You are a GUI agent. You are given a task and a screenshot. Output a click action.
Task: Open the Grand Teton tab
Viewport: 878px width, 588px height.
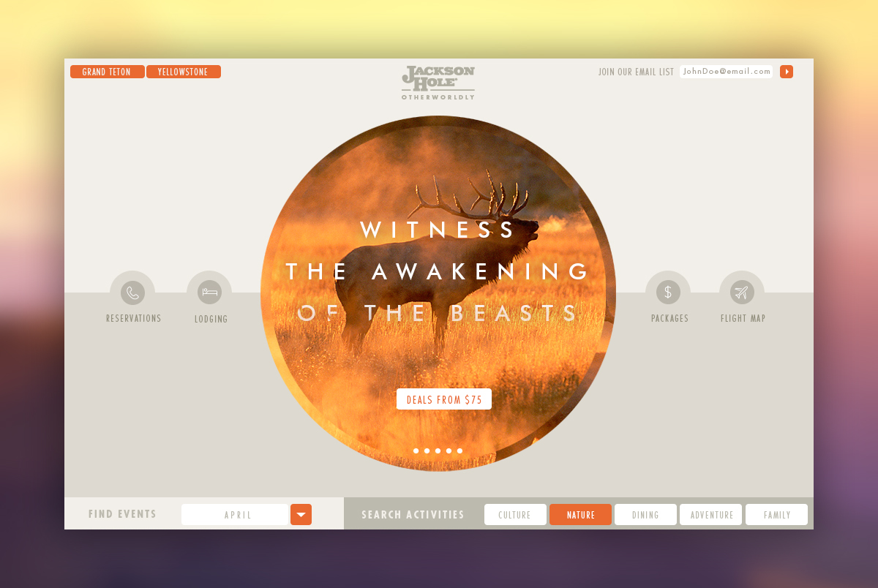tap(107, 72)
